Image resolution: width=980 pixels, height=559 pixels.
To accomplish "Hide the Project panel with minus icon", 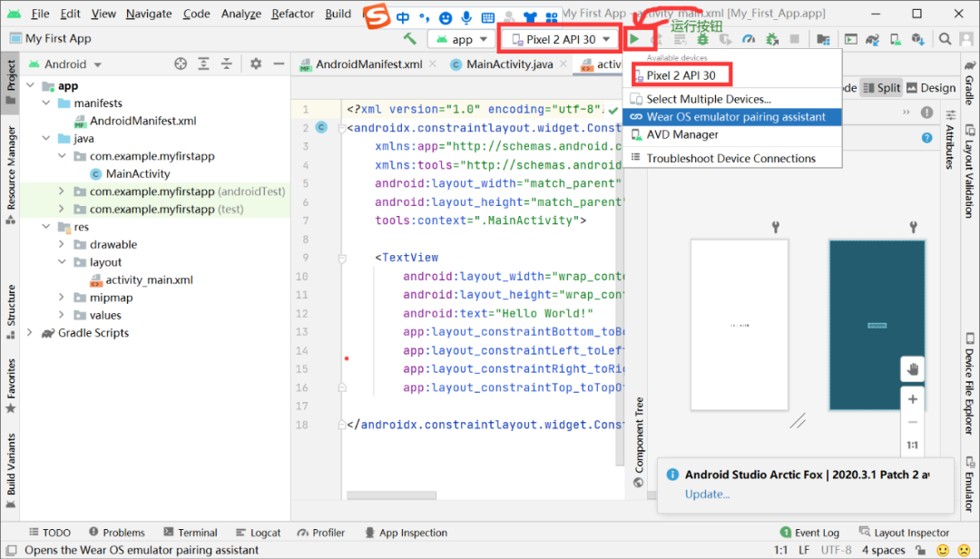I will click(x=279, y=64).
